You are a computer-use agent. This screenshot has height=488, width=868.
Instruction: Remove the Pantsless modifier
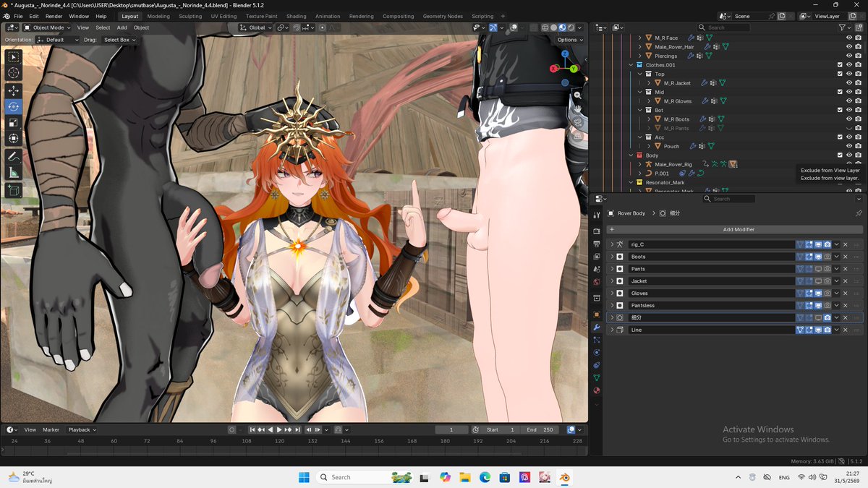pos(845,305)
